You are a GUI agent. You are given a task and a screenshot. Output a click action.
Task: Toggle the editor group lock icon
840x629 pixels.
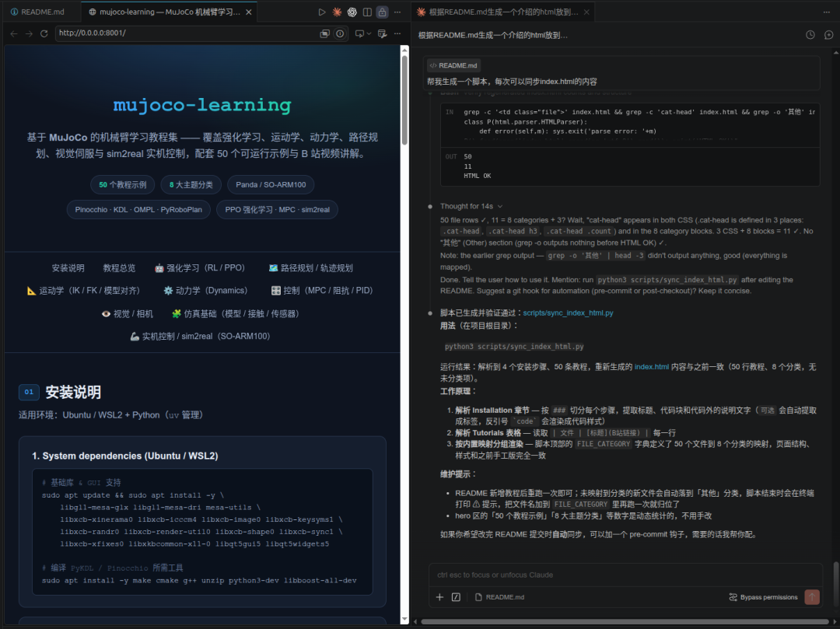coord(382,12)
